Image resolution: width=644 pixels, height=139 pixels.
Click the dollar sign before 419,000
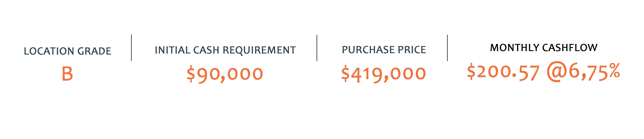click(x=345, y=74)
